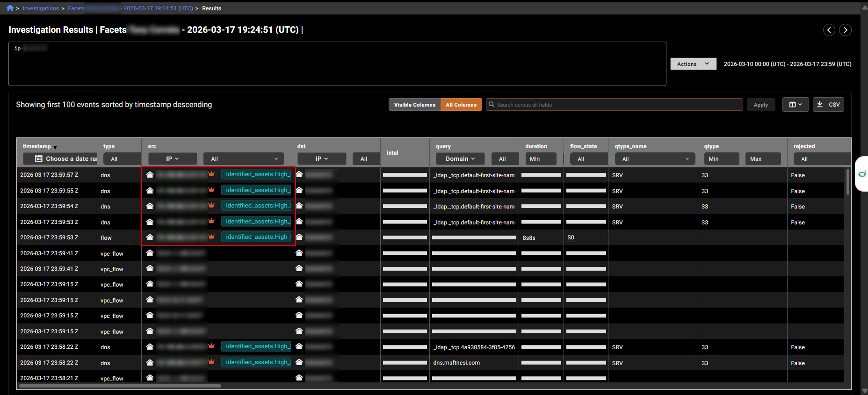Image resolution: width=868 pixels, height=395 pixels.
Task: Click the crown icon in the 23:59:53 flow row
Action: click(x=211, y=237)
